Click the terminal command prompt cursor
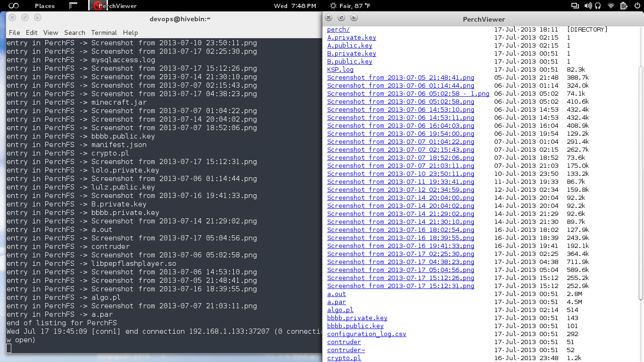Viewport: 644px width, 362px height. pos(9,348)
